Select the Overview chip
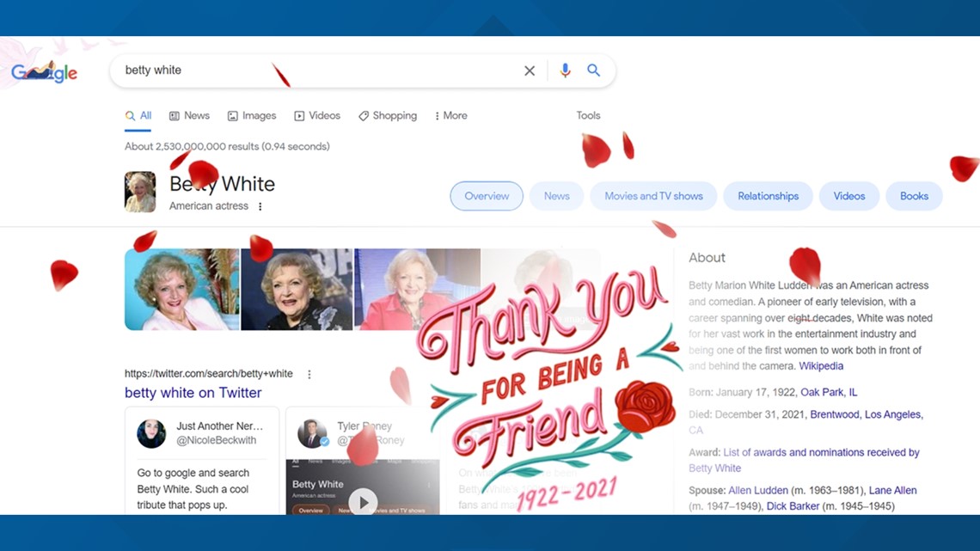The height and width of the screenshot is (551, 980). point(487,196)
